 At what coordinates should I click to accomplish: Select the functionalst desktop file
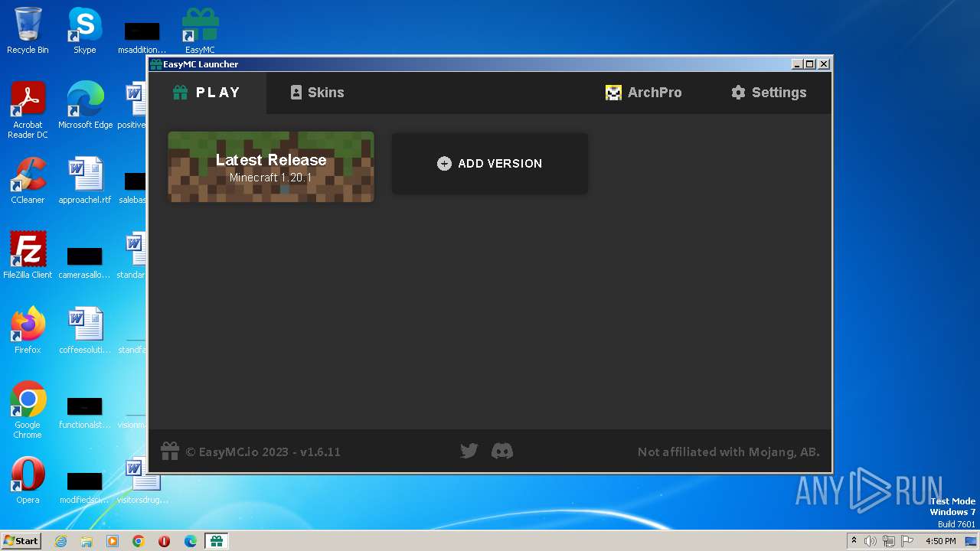pos(85,412)
